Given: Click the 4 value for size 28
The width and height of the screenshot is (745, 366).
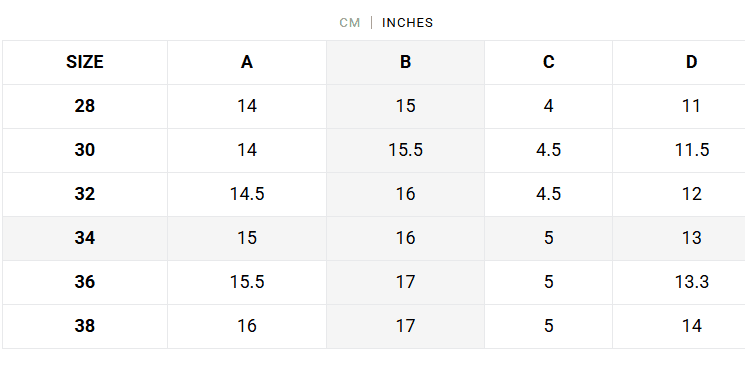Looking at the screenshot, I should point(548,106).
